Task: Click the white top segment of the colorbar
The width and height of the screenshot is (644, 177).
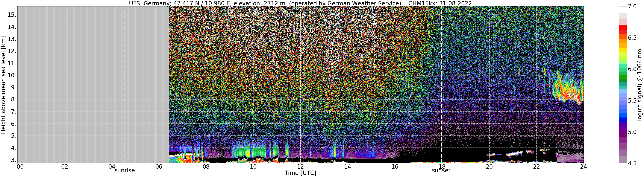Action: click(623, 10)
